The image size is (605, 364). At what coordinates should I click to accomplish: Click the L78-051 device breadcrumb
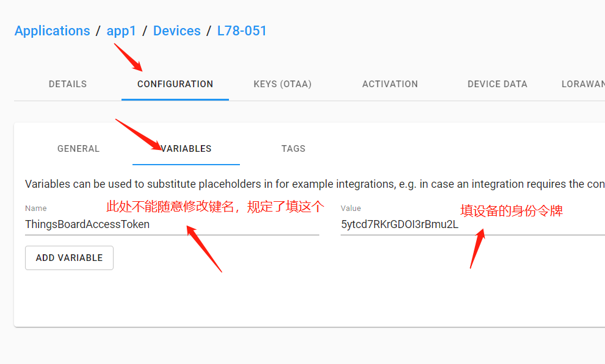click(x=242, y=31)
